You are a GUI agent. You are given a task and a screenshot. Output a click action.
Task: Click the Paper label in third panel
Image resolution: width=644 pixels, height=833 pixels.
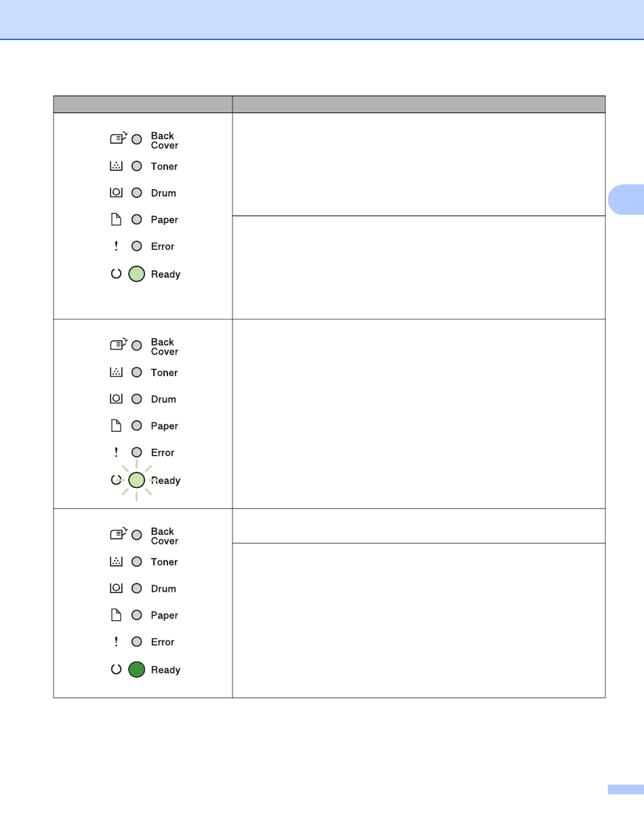(x=165, y=615)
